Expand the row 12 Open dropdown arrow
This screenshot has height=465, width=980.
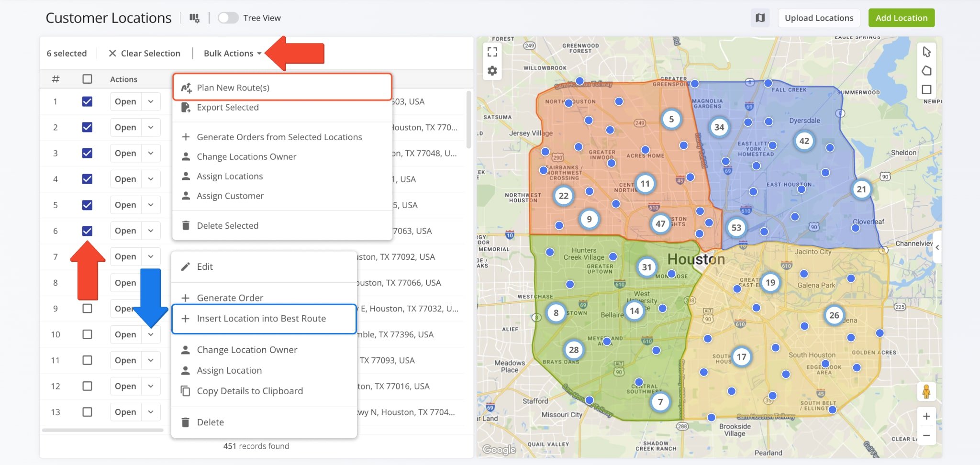pyautogui.click(x=151, y=386)
